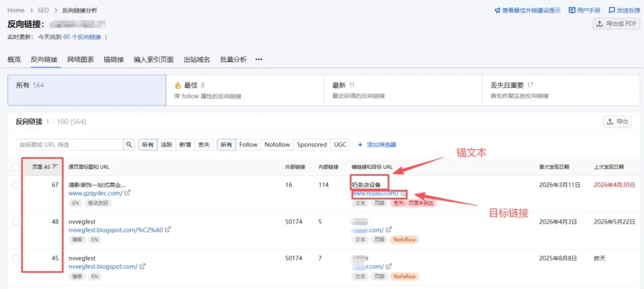Click date 2026年4月30日 in first row
The image size is (644, 289).
click(614, 185)
